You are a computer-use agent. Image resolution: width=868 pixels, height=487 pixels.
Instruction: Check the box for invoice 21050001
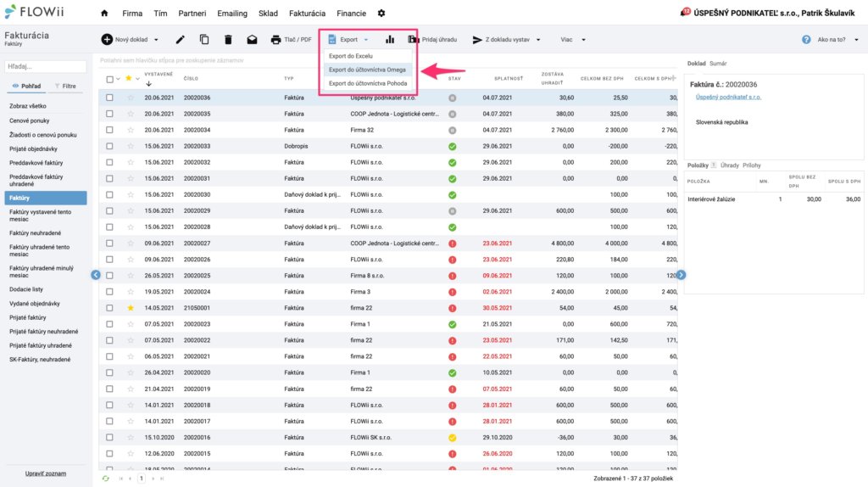(109, 307)
